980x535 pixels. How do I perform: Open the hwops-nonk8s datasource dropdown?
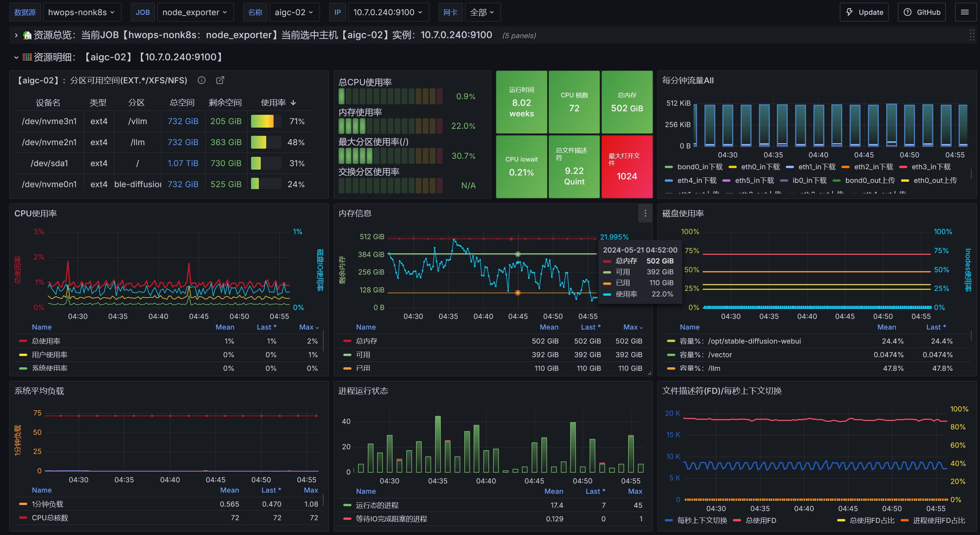tap(81, 12)
